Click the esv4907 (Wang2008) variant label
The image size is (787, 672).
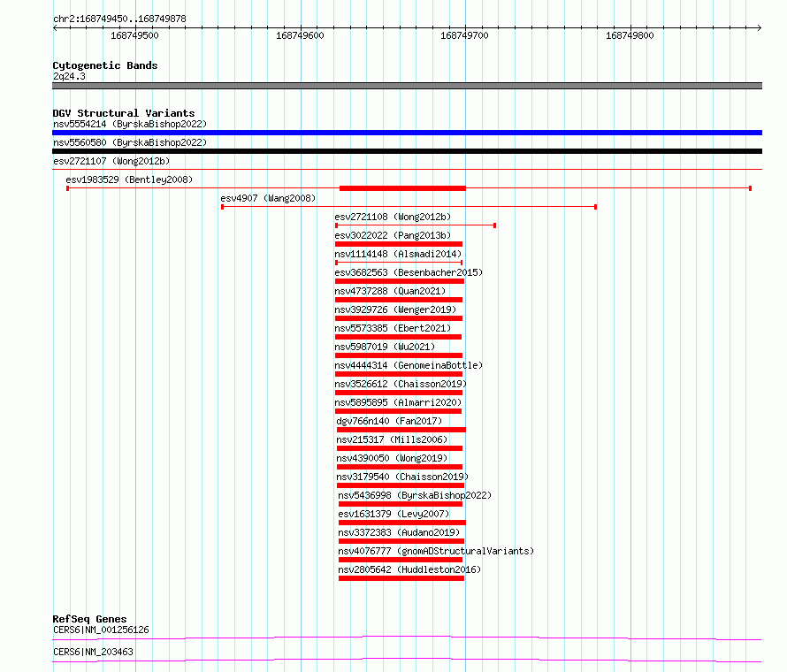point(268,198)
